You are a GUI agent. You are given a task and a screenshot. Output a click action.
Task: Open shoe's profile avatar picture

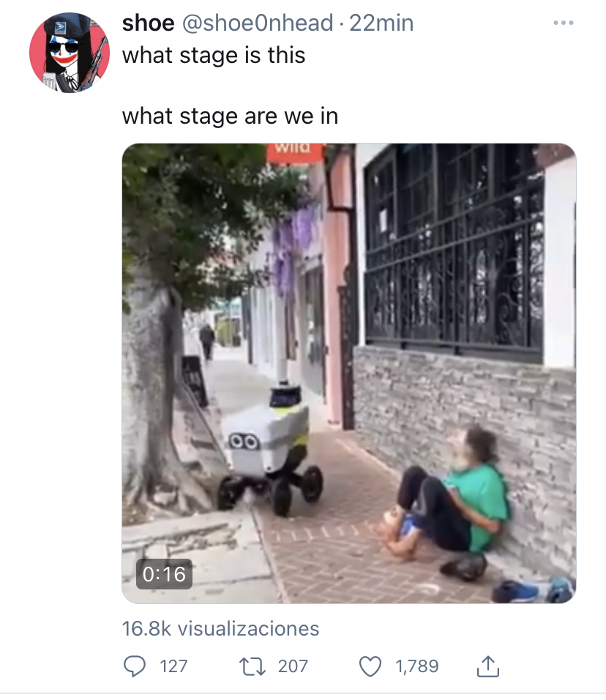[70, 53]
